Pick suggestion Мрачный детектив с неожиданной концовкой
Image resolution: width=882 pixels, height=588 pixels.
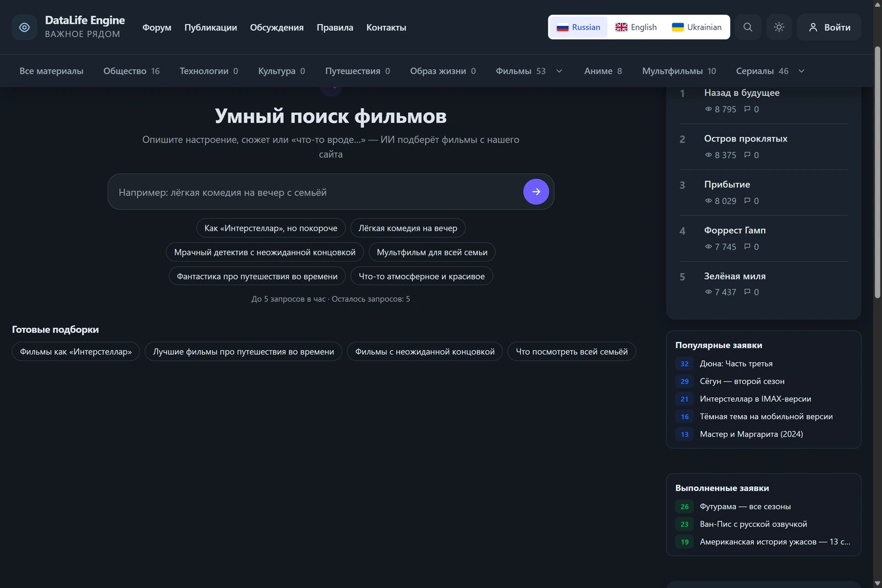(265, 252)
